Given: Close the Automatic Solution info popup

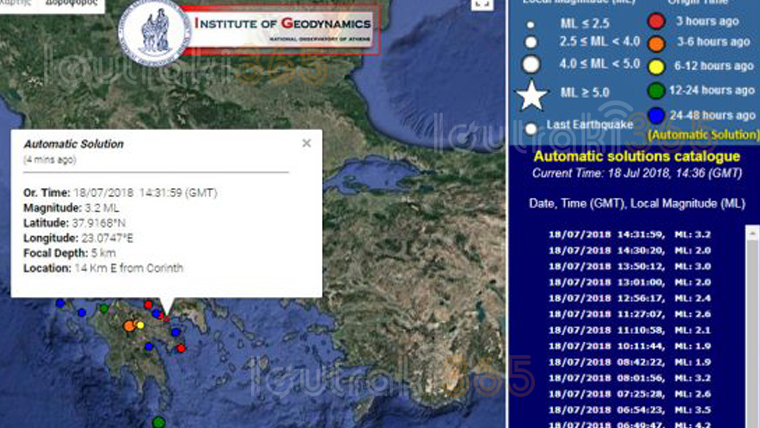Looking at the screenshot, I should pyautogui.click(x=306, y=143).
